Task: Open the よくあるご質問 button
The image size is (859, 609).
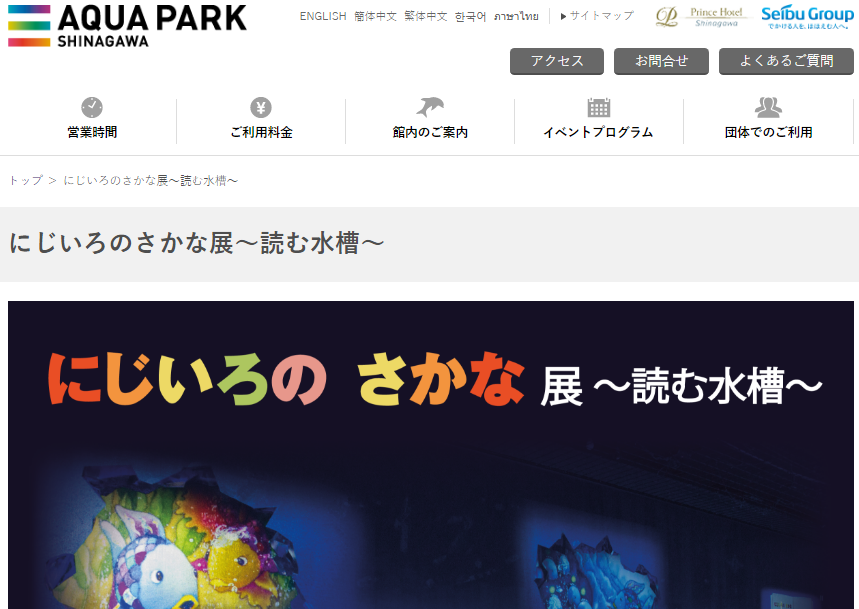Action: coord(786,61)
